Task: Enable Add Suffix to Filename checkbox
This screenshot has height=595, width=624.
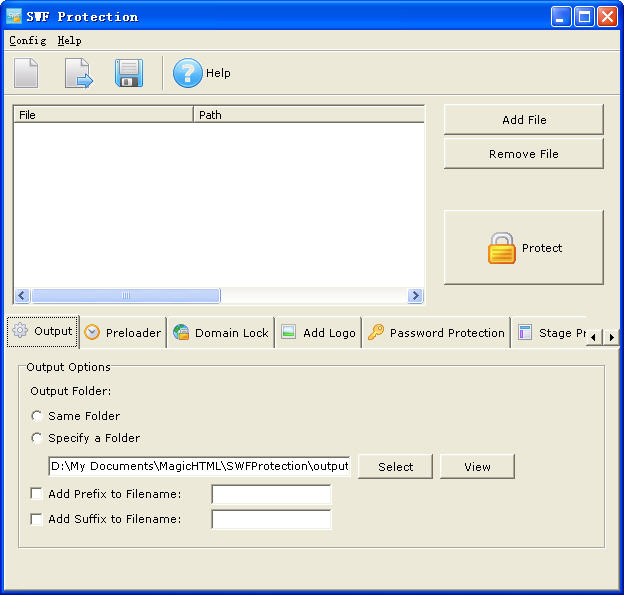Action: tap(36, 519)
